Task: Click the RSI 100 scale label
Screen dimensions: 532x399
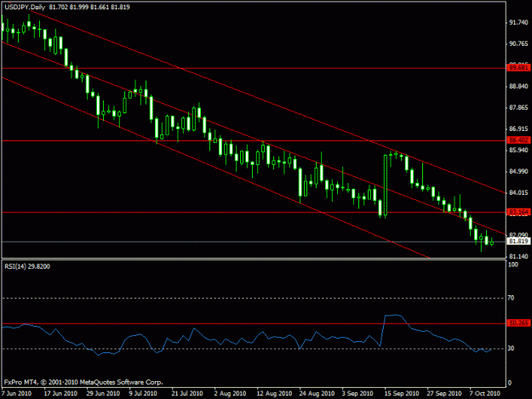Action: coord(512,265)
